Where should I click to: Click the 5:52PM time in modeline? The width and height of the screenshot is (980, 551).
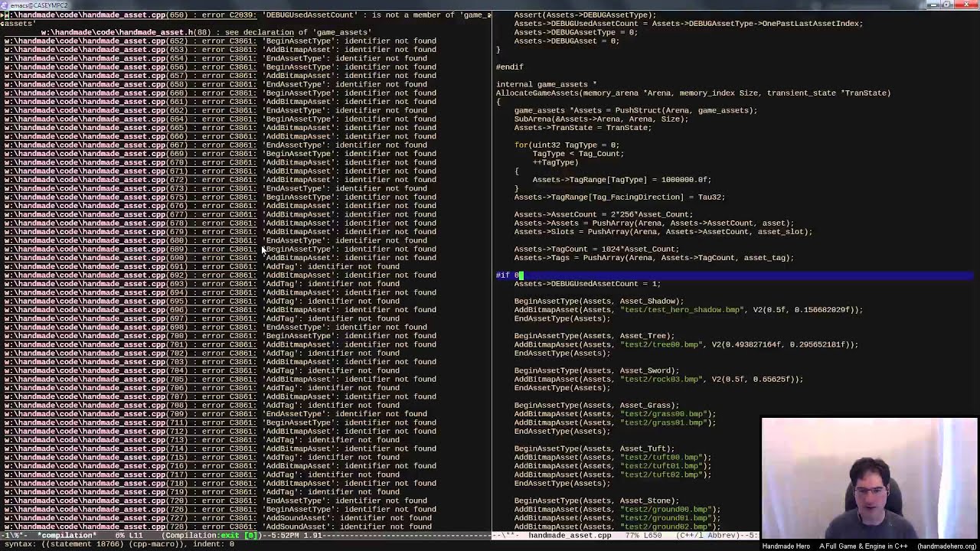coord(283,536)
